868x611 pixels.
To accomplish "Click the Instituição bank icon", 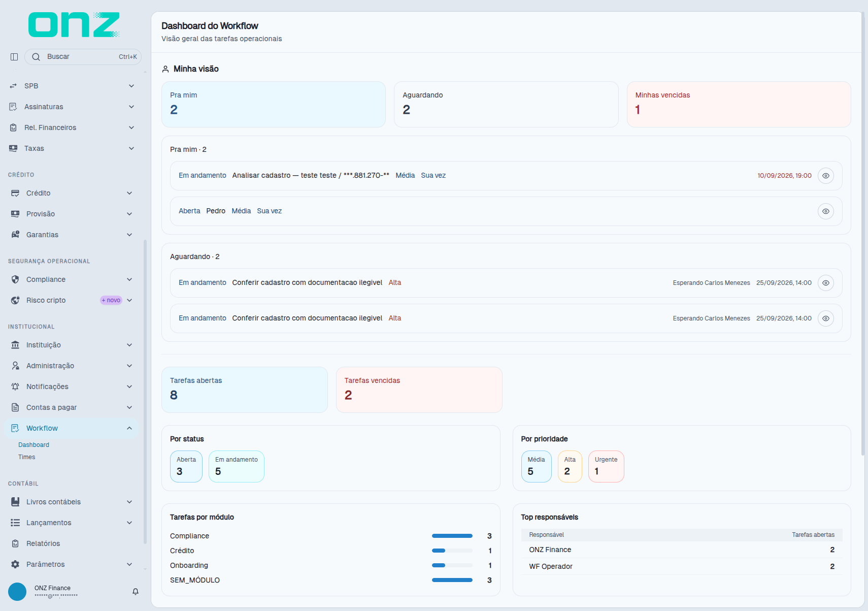I will 15,345.
